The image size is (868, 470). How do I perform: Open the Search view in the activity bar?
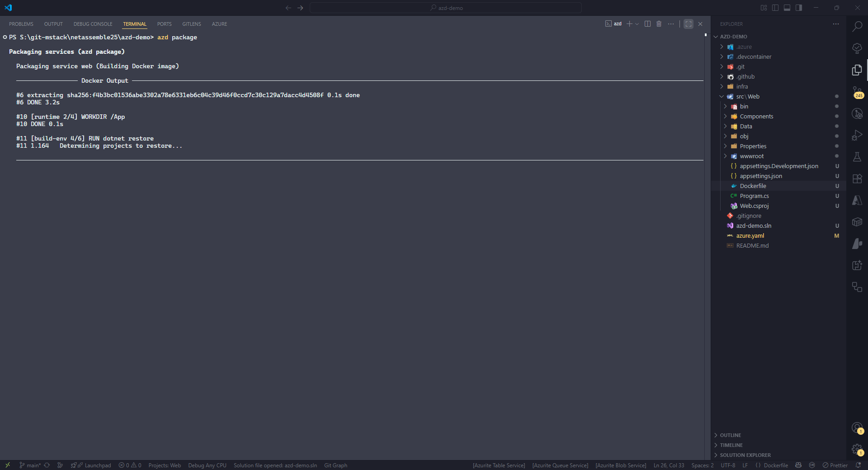point(857,26)
